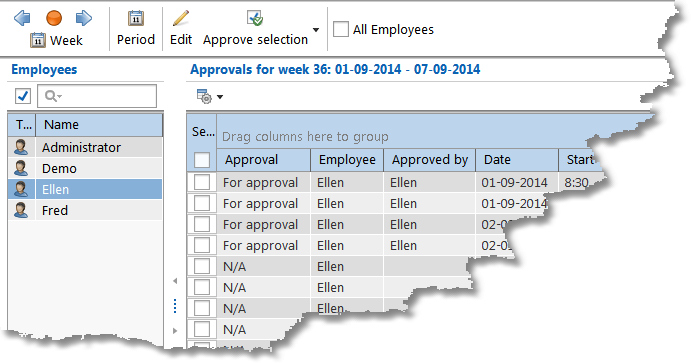Image resolution: width=691 pixels, height=364 pixels.
Task: Check the header select-all approvals checkbox
Action: 202,160
